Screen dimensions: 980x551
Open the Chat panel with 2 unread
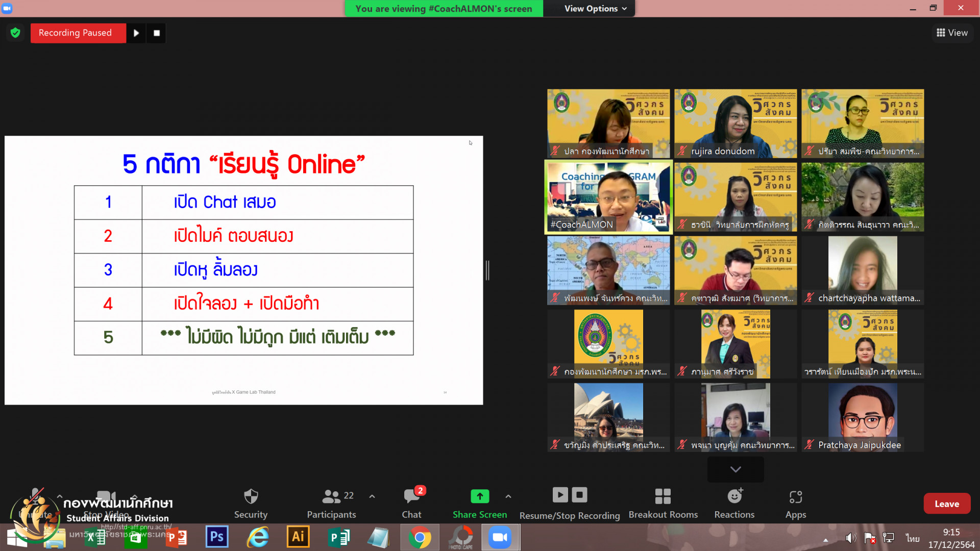411,496
